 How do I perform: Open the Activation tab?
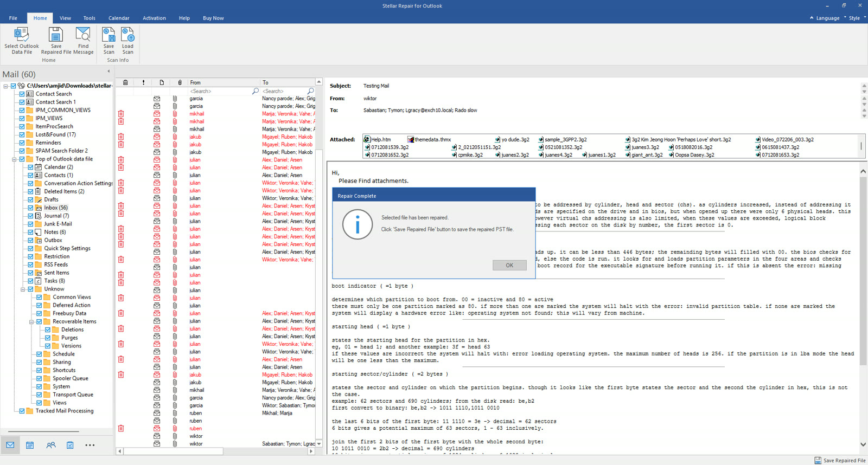[154, 18]
